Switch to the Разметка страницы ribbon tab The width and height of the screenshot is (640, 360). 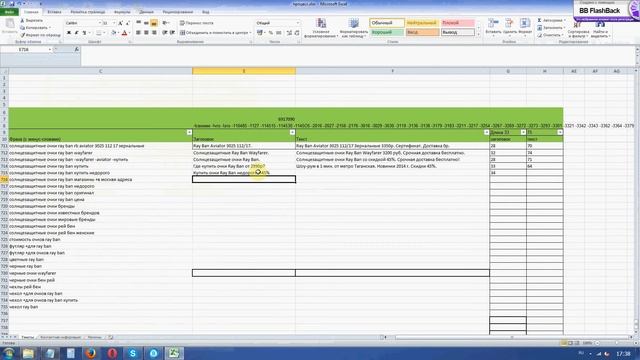[x=88, y=12]
